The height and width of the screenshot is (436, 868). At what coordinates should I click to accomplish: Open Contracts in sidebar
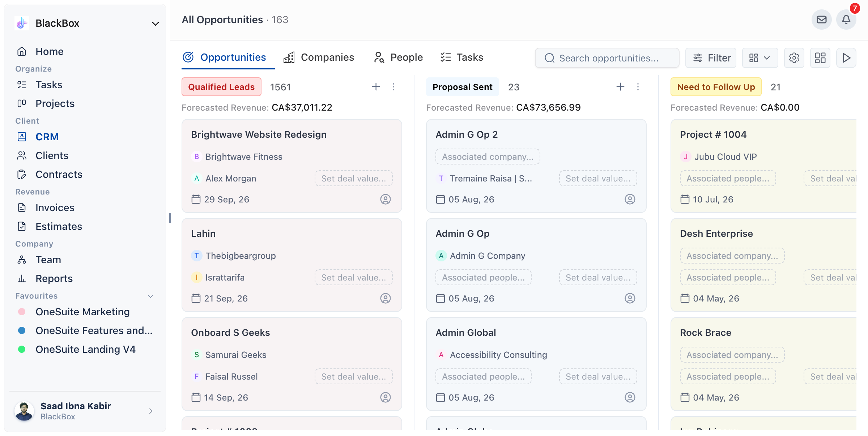coord(59,174)
